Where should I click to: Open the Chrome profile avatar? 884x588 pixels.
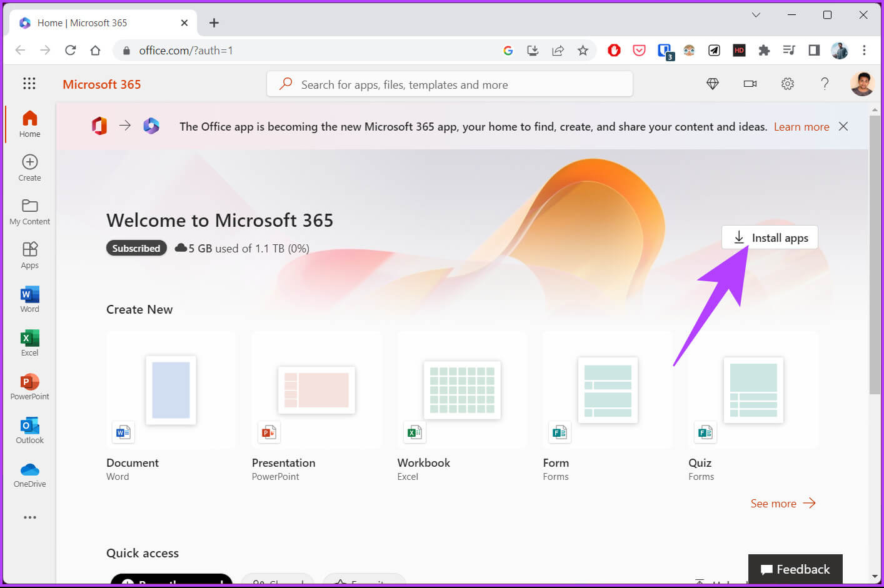click(840, 51)
